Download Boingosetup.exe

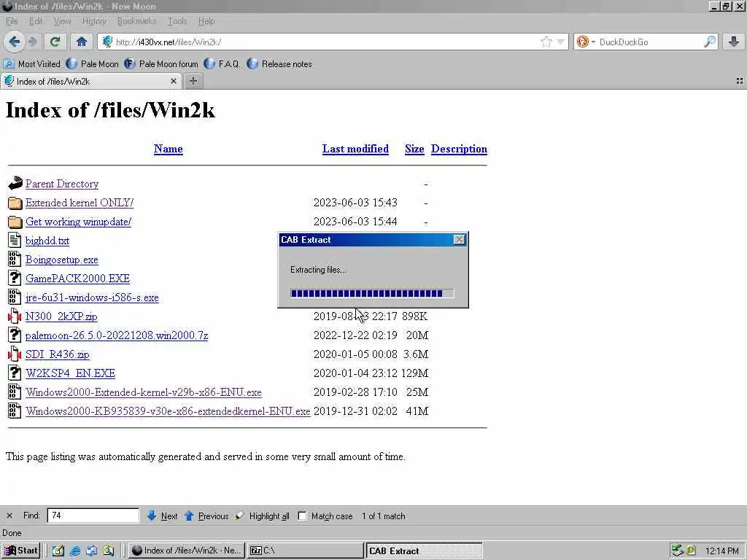[x=62, y=260]
